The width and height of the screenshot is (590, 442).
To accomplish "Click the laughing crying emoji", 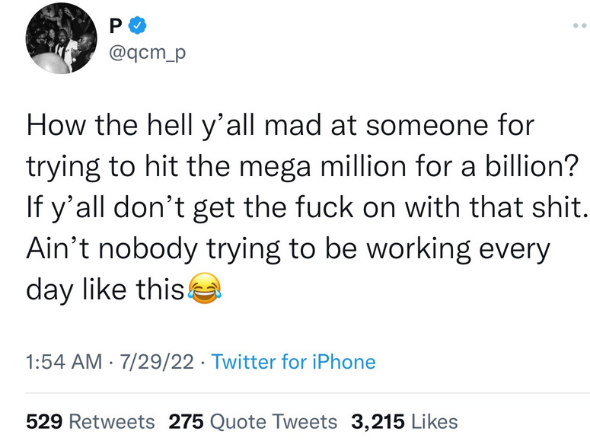I will pos(204,289).
